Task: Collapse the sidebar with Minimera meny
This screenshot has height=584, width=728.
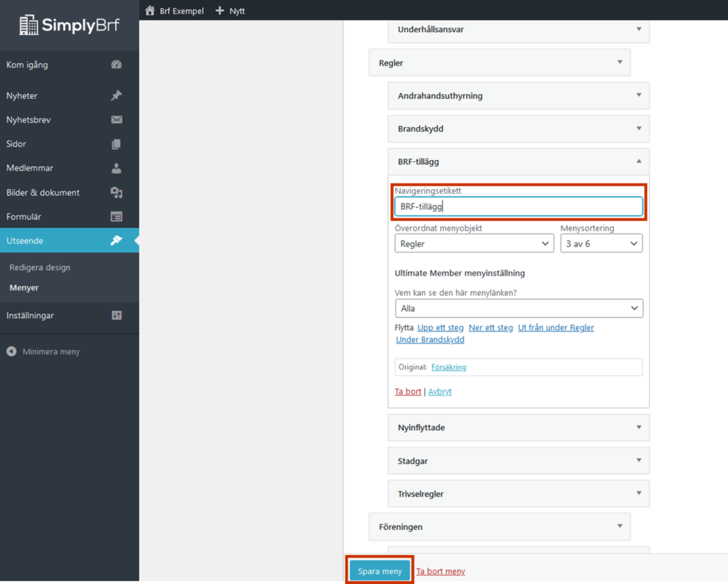Action: 43,351
